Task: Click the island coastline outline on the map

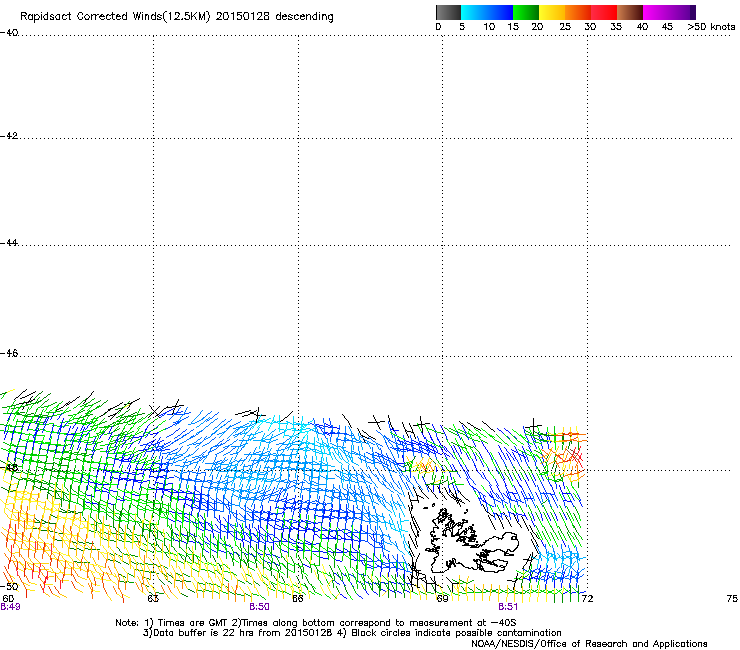Action: 472,540
